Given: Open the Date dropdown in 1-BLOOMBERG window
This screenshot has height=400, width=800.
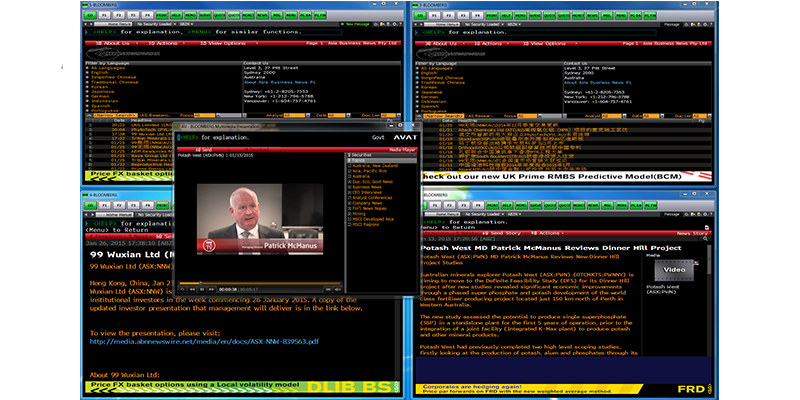Looking at the screenshot, I should pyautogui.click(x=337, y=115).
